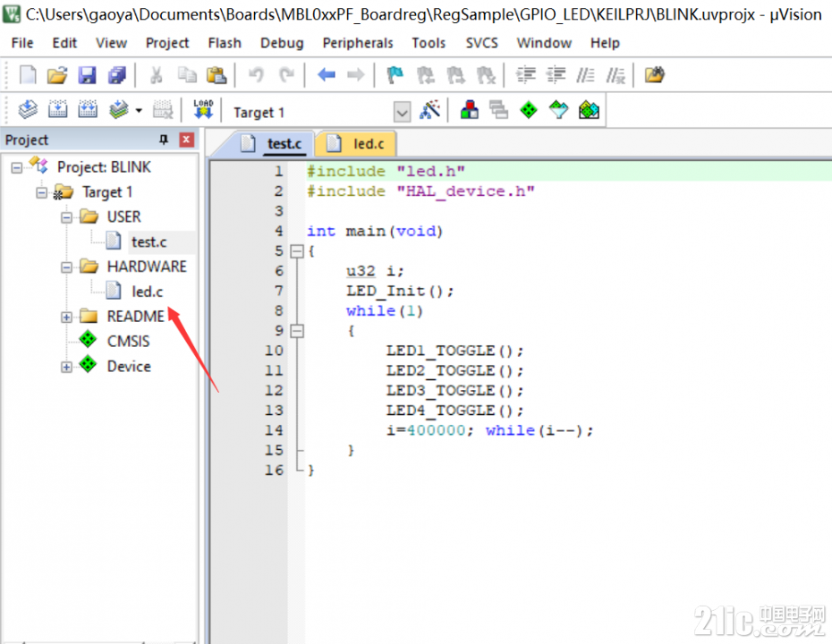Collapse the HARDWARE folder
Screen dimensions: 832x644
coord(66,267)
